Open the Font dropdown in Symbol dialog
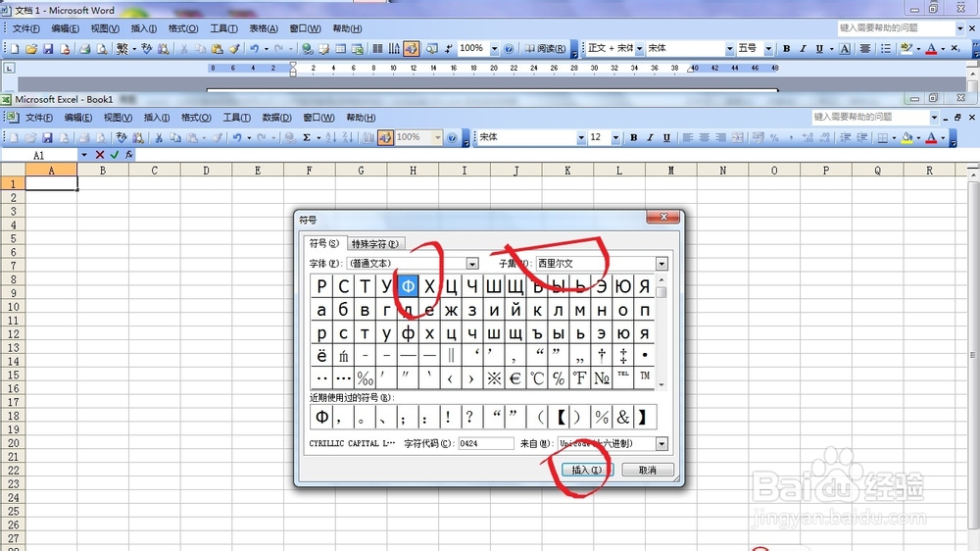 [x=472, y=264]
